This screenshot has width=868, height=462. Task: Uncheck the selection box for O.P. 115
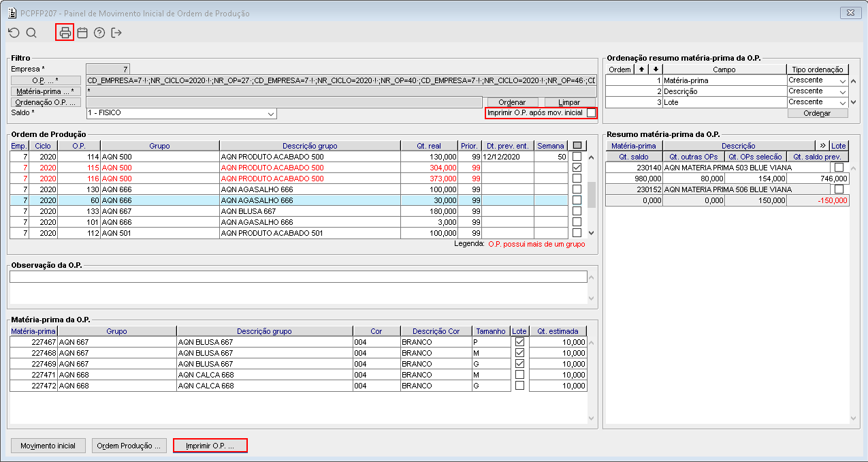tap(577, 168)
